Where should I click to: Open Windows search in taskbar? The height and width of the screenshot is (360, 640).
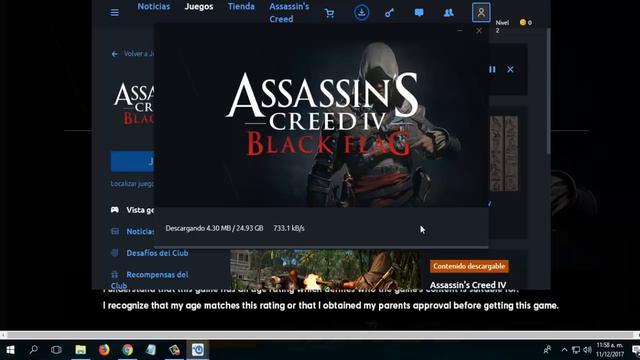33,350
